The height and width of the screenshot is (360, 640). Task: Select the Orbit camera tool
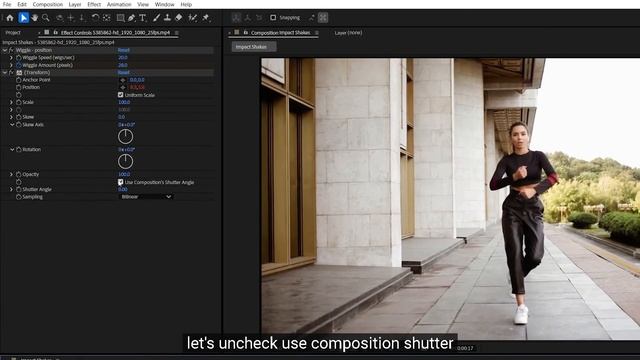60,18
